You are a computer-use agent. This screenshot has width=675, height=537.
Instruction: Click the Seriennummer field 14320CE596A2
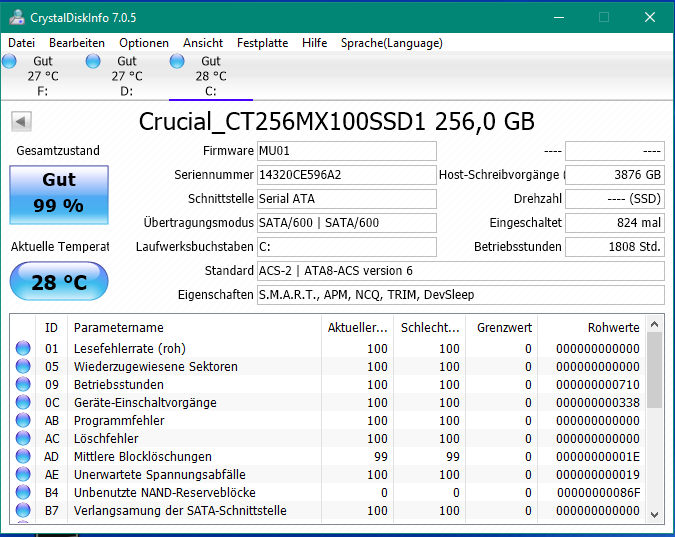[347, 175]
